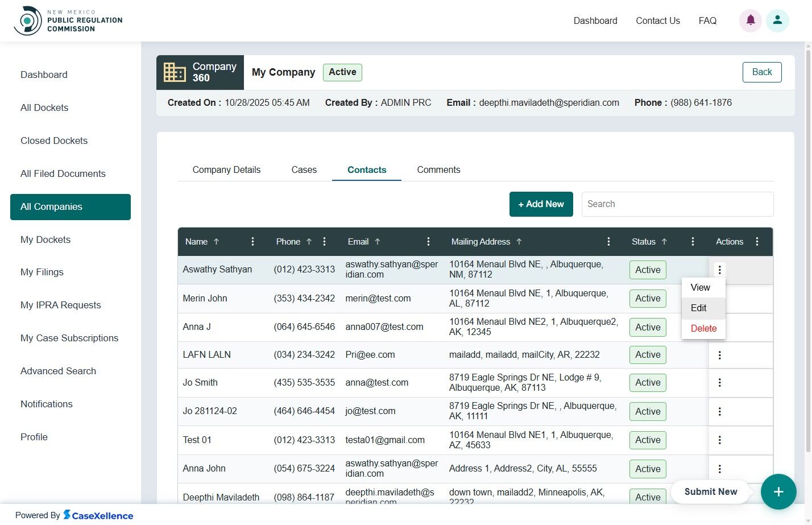The height and width of the screenshot is (525, 812).
Task: Click Active status badge beside My Company
Action: click(x=342, y=72)
